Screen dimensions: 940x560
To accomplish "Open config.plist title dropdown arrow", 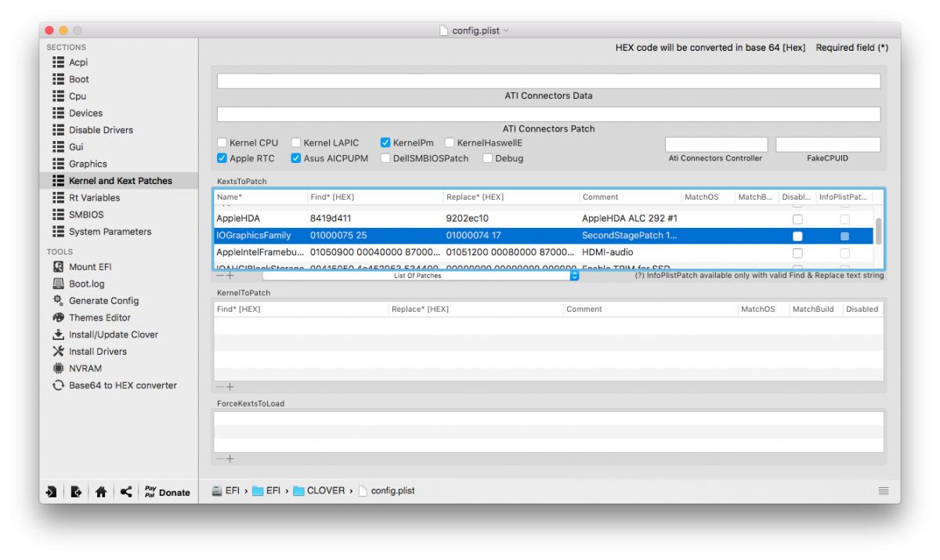I will [506, 31].
